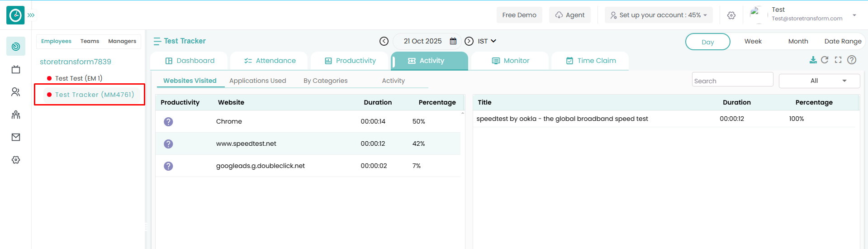Click the fullscreen expand icon
Screen dimensions: 868x249
click(838, 60)
